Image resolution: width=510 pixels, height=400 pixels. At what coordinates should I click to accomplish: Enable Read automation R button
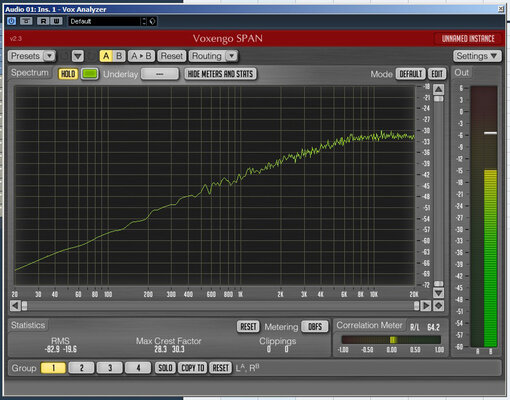pos(43,21)
